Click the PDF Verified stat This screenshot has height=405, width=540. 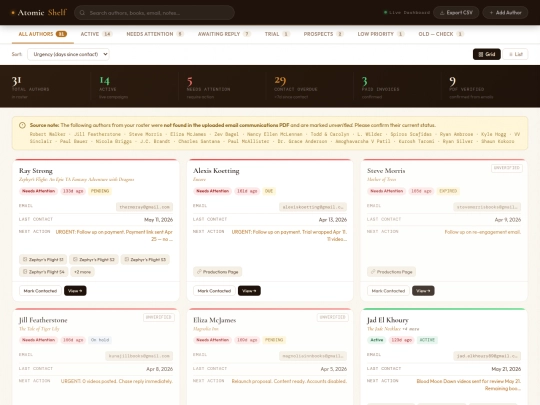point(471,87)
